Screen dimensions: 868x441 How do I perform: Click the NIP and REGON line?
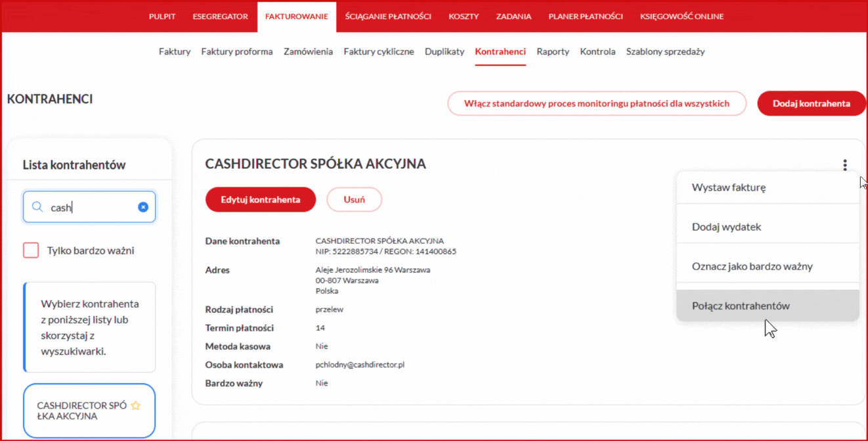[386, 251]
